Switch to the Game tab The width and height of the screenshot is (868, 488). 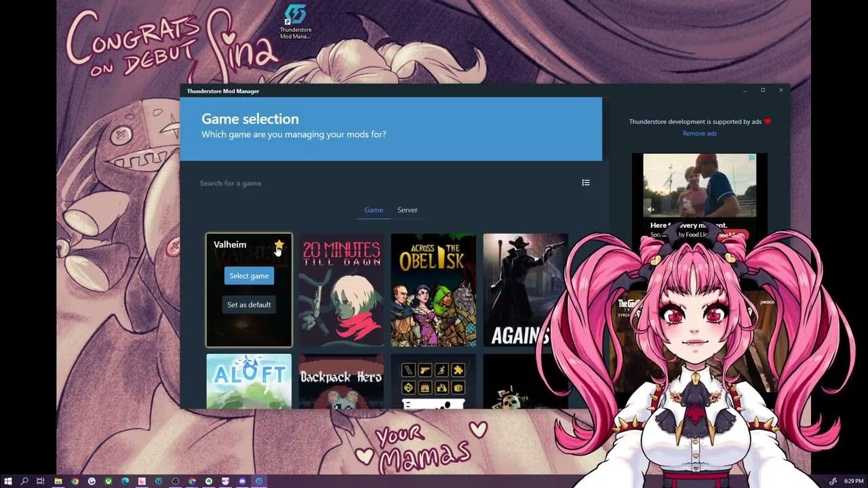pyautogui.click(x=374, y=210)
